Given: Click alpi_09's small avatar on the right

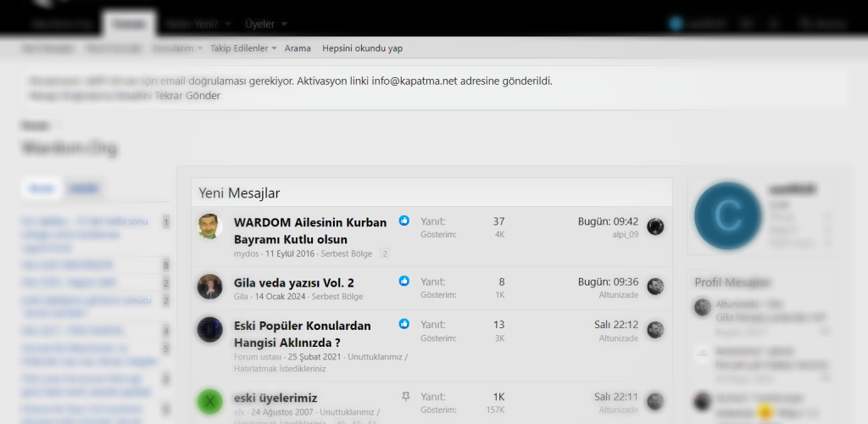Looking at the screenshot, I should coord(655,226).
